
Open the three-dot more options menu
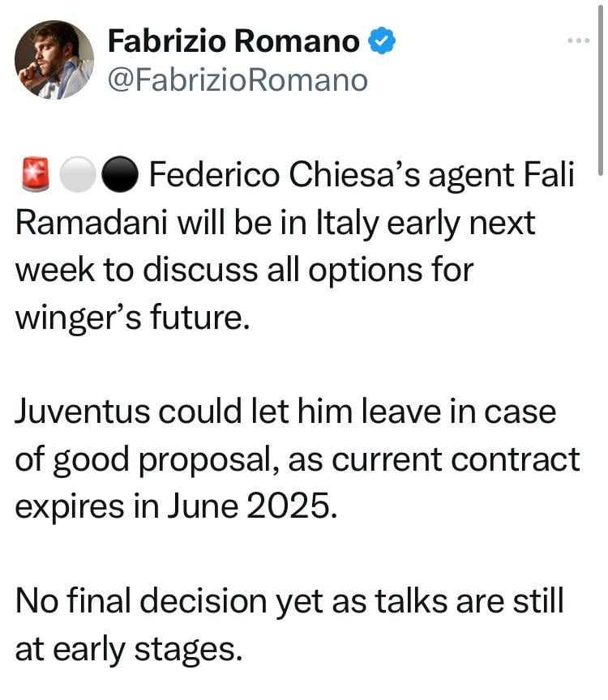pos(579,41)
